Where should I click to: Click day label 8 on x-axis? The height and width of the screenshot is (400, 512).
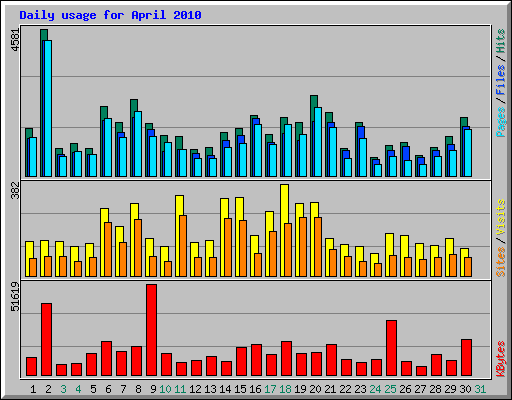[138, 389]
